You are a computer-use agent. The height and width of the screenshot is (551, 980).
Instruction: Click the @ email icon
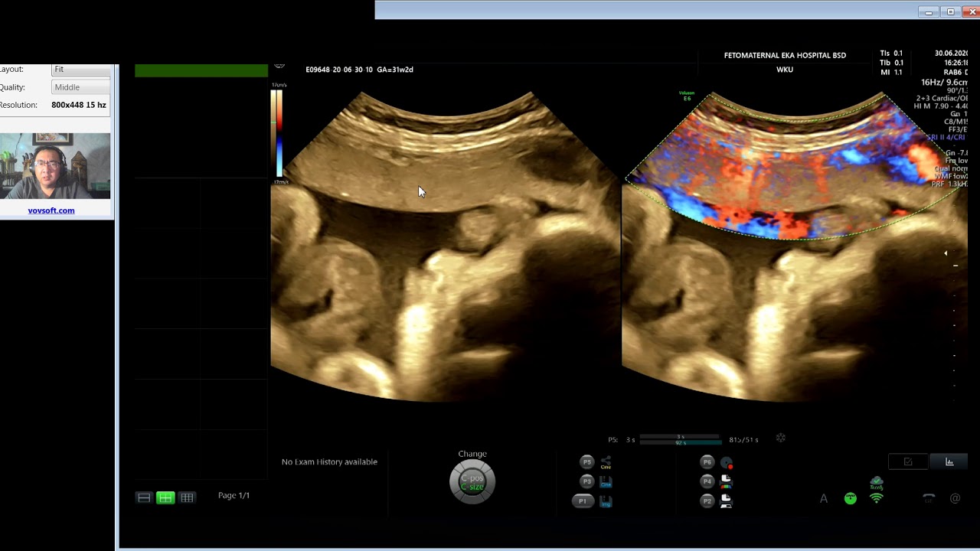955,499
